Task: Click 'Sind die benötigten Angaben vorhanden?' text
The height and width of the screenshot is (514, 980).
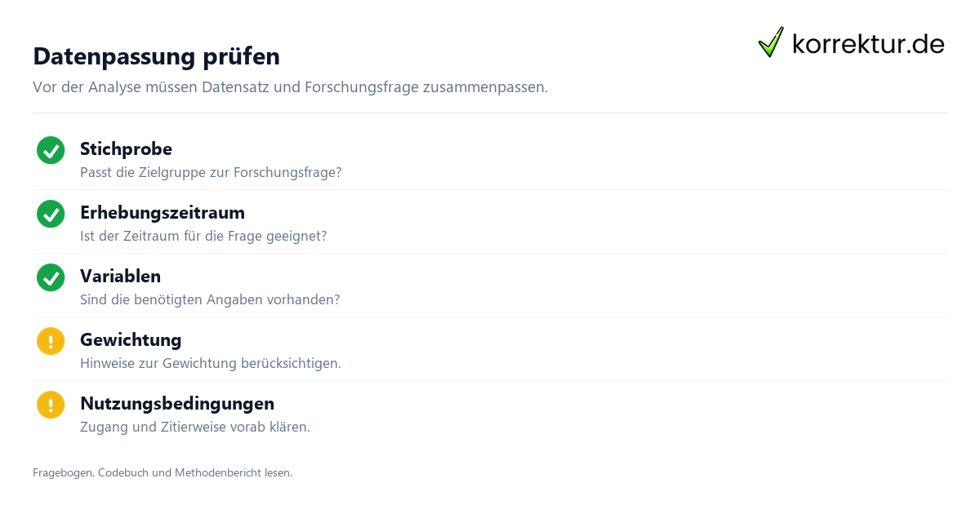Action: pyautogui.click(x=210, y=300)
